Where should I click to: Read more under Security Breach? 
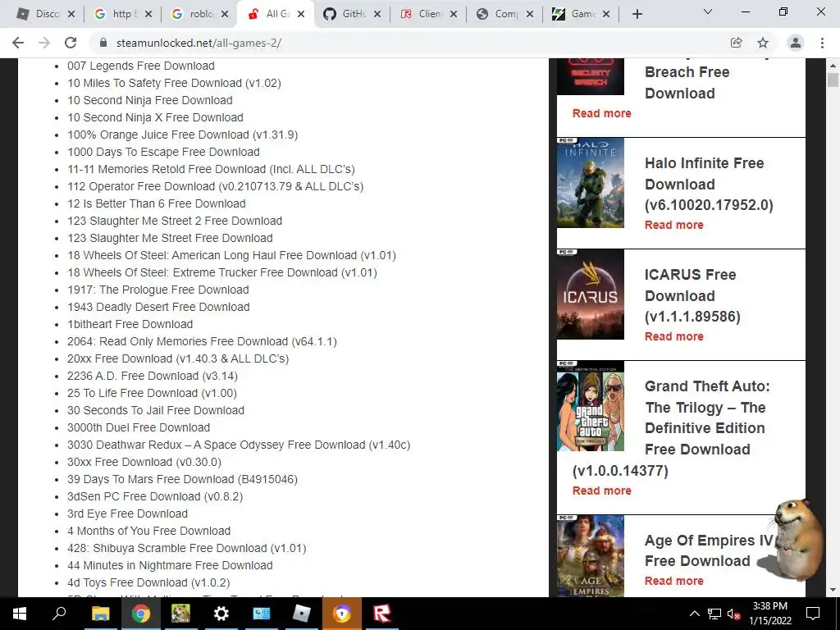point(601,113)
